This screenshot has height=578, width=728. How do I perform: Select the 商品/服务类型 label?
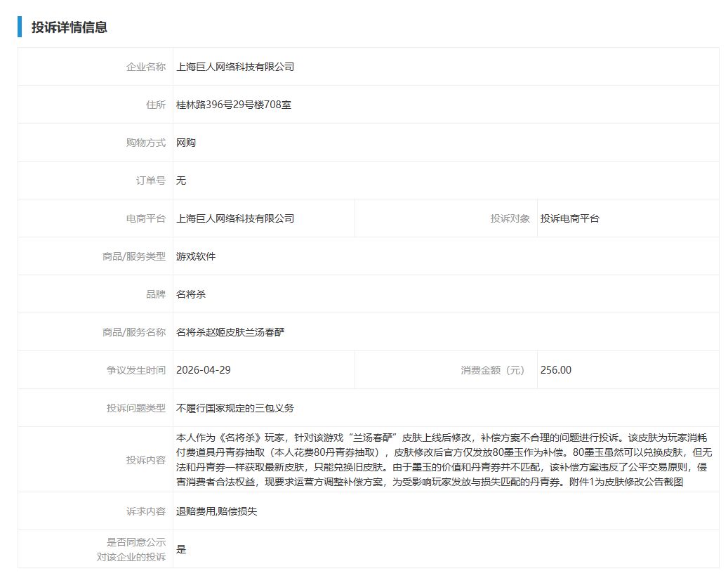pos(133,256)
